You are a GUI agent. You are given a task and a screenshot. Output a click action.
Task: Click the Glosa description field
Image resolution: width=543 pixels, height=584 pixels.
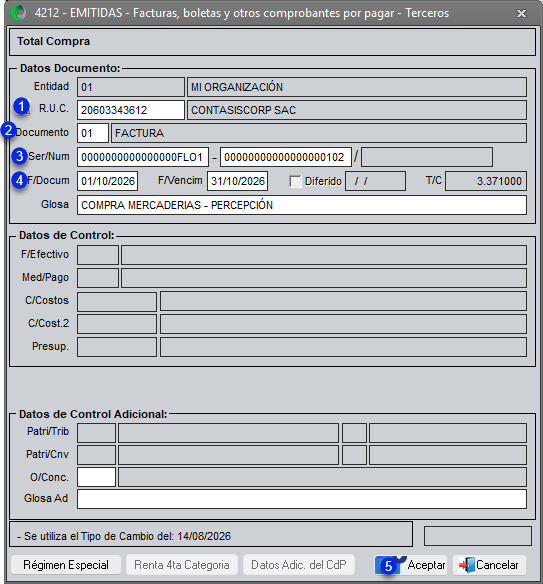302,205
